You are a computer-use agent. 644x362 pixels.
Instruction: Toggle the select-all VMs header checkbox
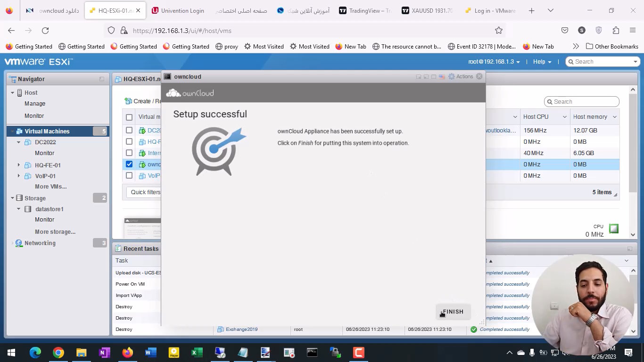[129, 117]
